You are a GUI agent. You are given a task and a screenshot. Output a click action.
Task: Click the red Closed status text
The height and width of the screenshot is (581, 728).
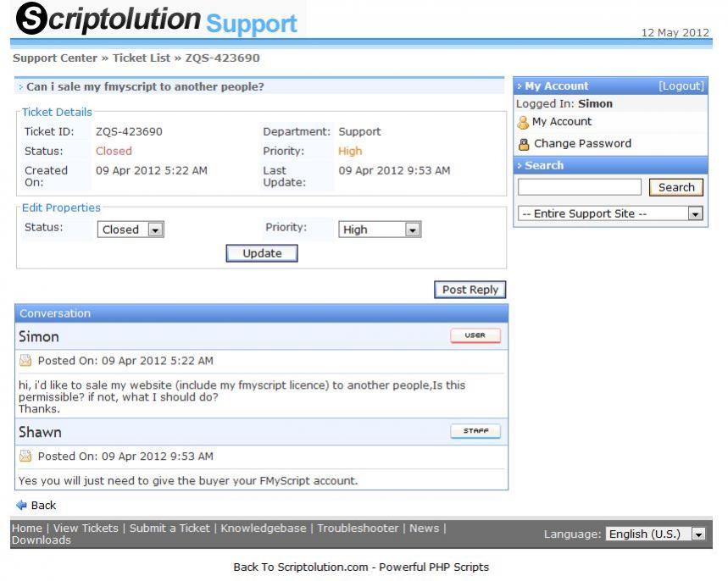pos(114,152)
